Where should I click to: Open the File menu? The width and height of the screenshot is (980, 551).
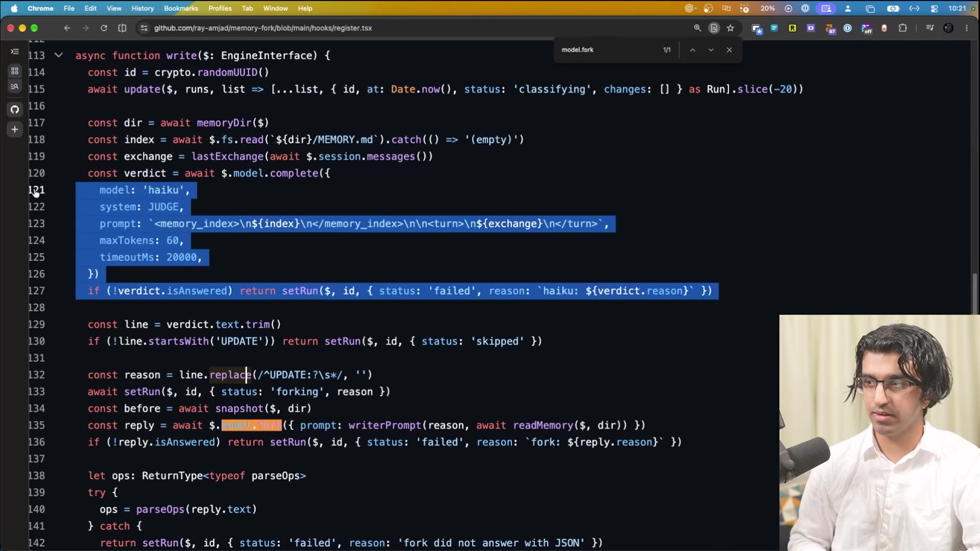pos(69,9)
